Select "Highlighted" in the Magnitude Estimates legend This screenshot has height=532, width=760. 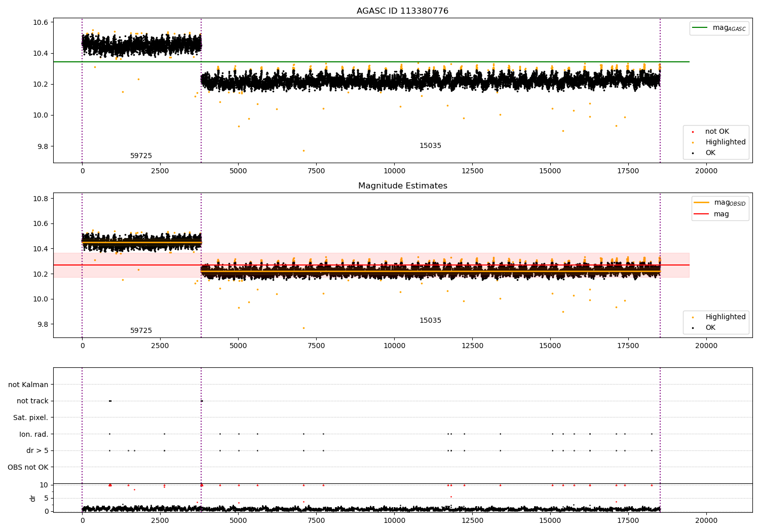(726, 317)
